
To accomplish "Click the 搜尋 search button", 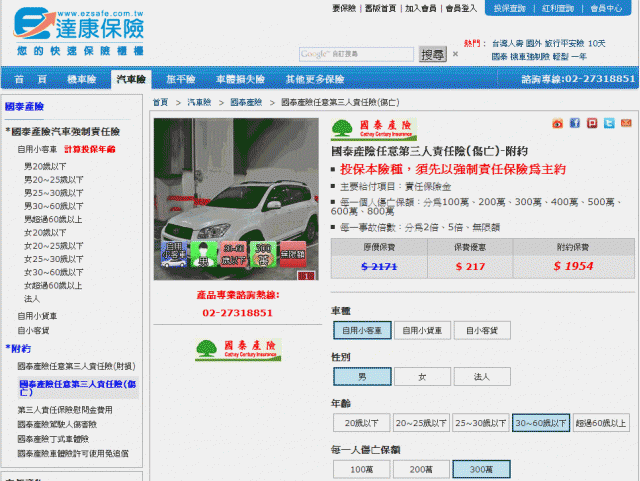I will click(433, 54).
